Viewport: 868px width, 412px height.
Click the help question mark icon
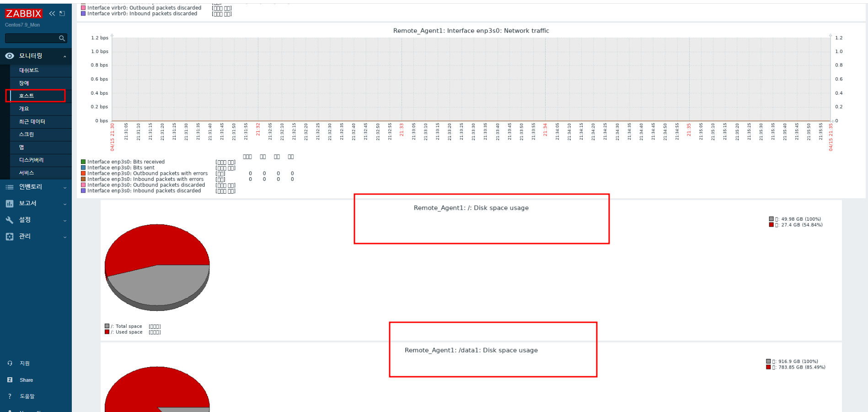(x=10, y=396)
